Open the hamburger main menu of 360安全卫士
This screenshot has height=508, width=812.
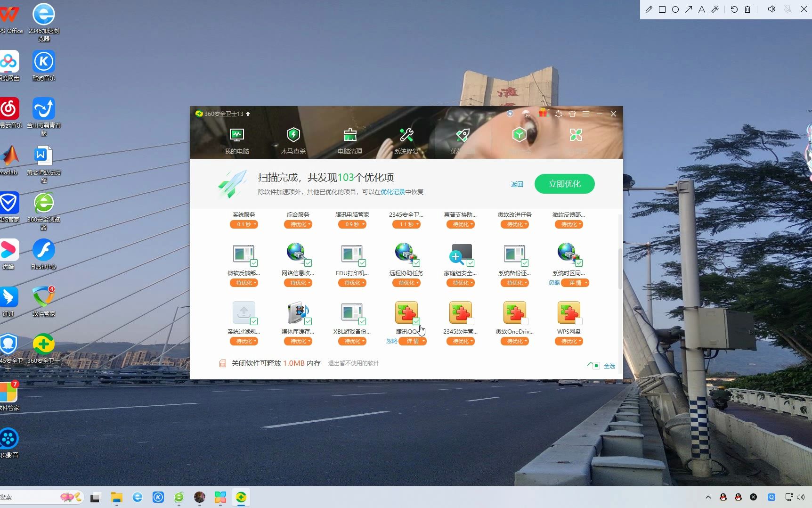point(585,114)
